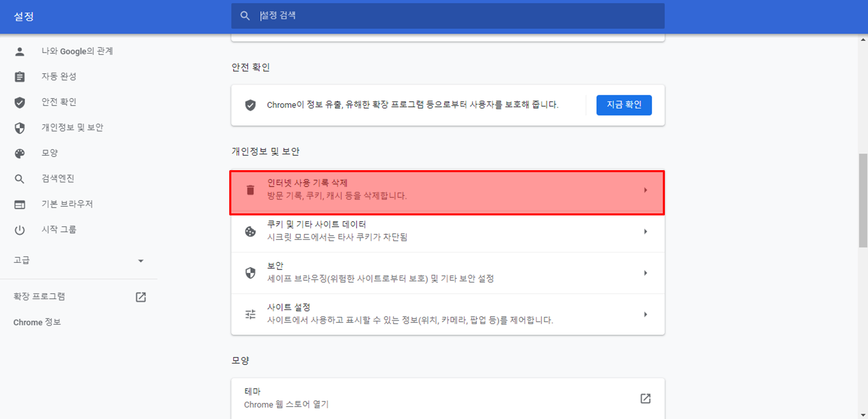
Task: Click the vertical scrollbar thumb
Action: coord(863,200)
